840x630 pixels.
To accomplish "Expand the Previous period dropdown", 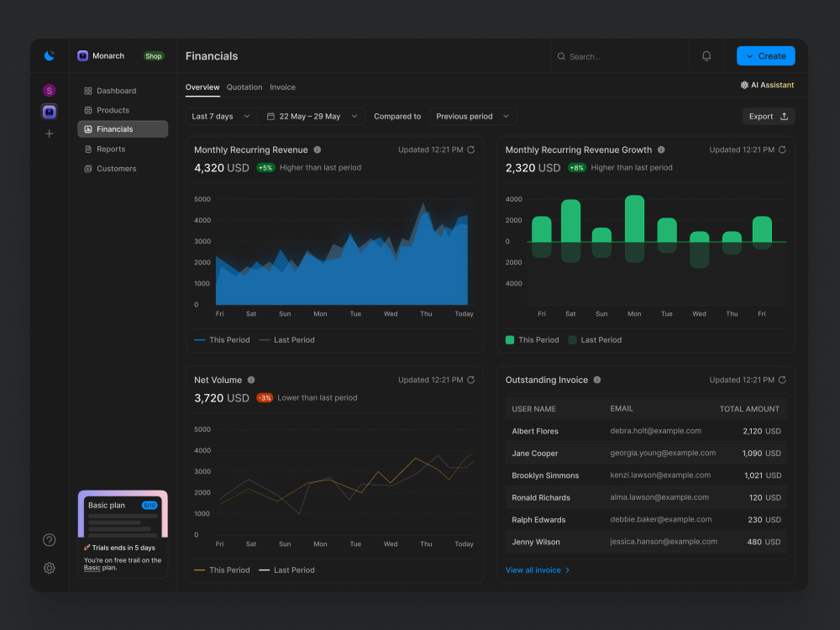I will pos(472,116).
